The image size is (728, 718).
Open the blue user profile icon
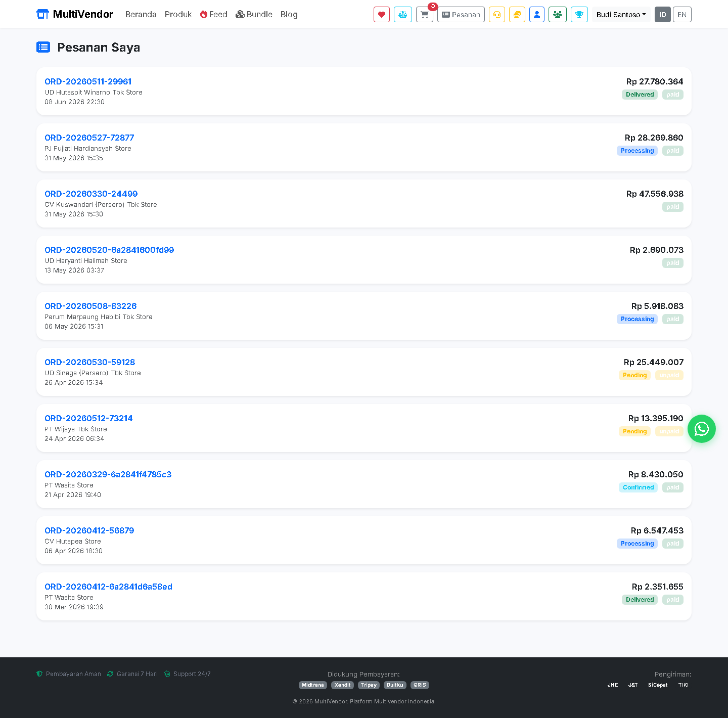point(537,15)
